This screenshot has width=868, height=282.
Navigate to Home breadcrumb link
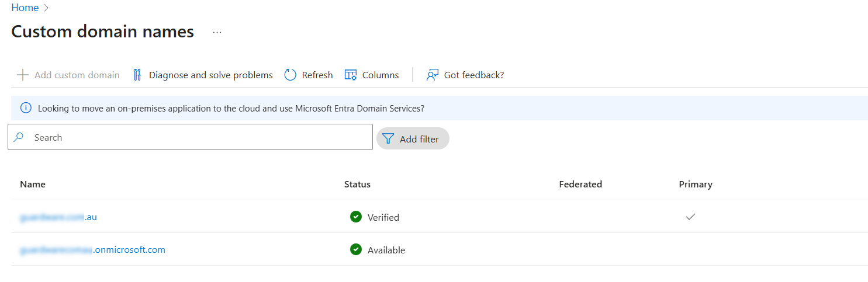pos(25,8)
